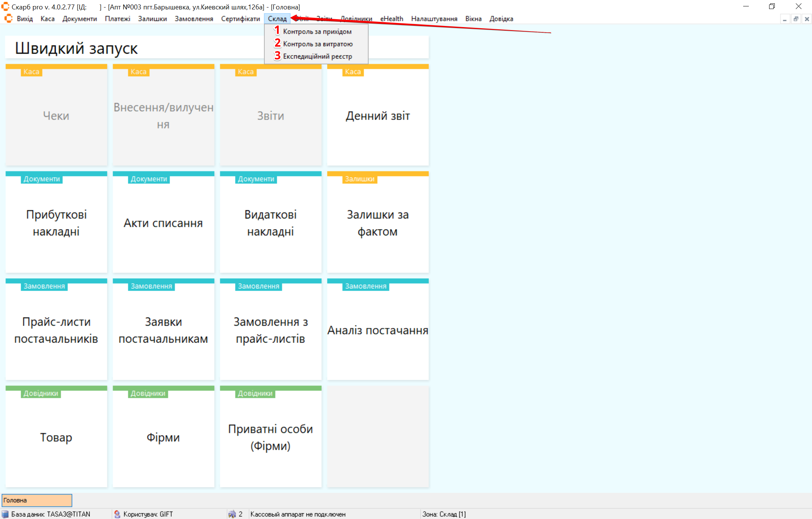Open the Налаштування menu
The height and width of the screenshot is (519, 812).
pos(434,19)
